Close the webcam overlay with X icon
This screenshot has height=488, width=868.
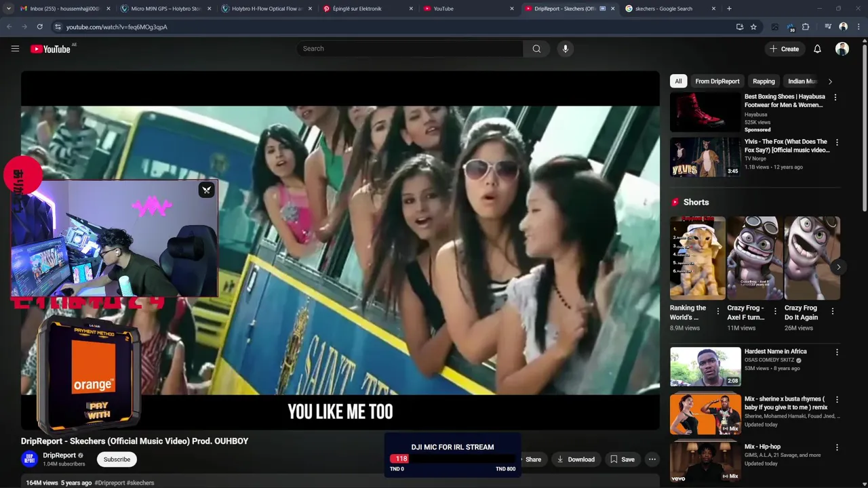point(207,190)
